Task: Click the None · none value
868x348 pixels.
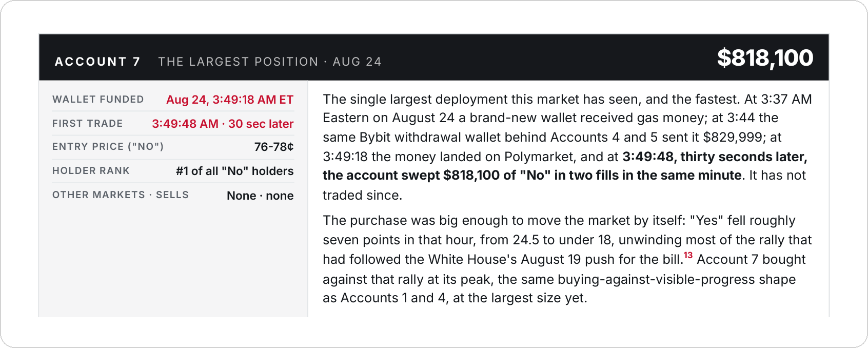Action: click(x=260, y=196)
